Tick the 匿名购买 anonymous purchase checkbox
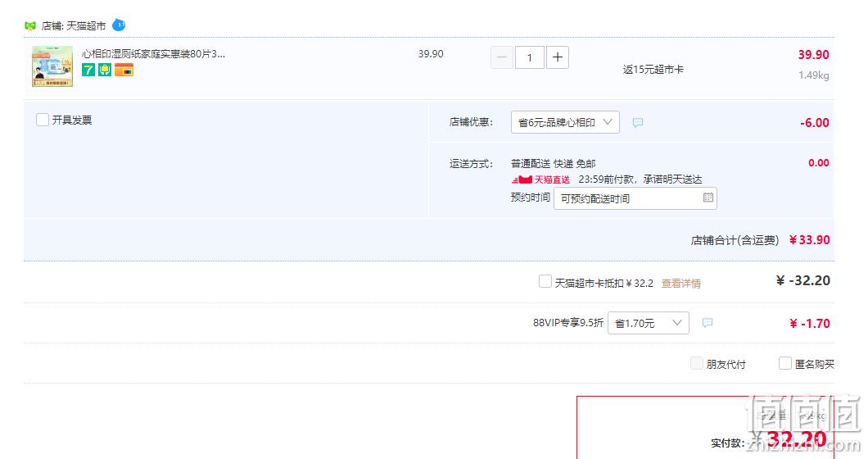Image resolution: width=868 pixels, height=459 pixels. tap(785, 363)
